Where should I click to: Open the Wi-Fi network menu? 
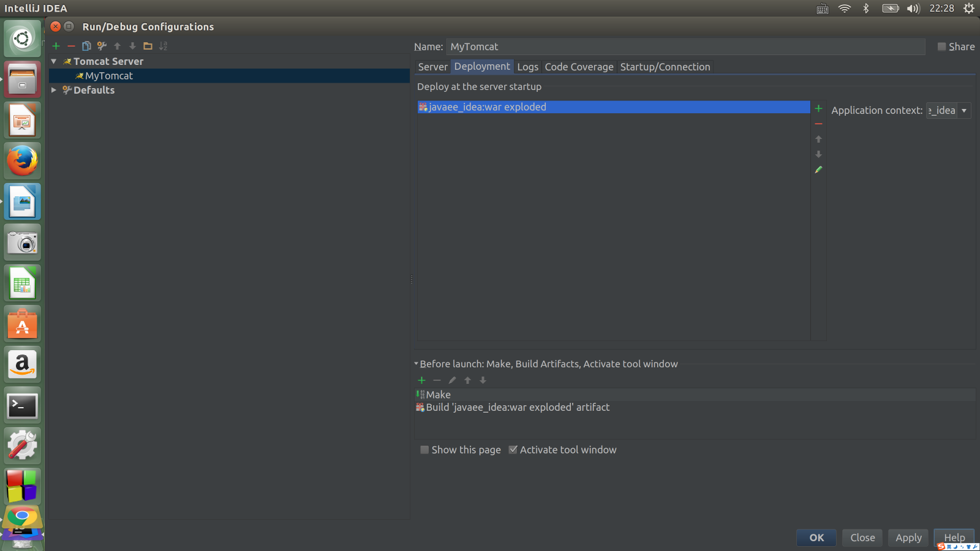845,9
